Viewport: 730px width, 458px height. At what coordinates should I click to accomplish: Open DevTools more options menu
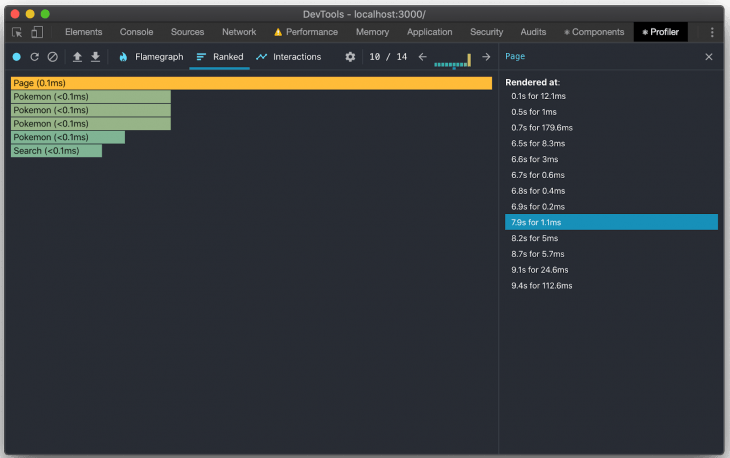tap(712, 32)
